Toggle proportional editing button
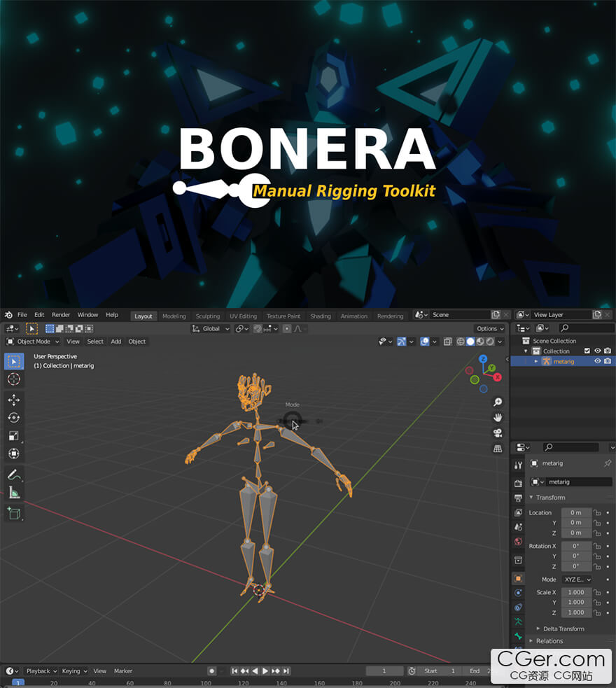616x688 pixels. point(286,329)
